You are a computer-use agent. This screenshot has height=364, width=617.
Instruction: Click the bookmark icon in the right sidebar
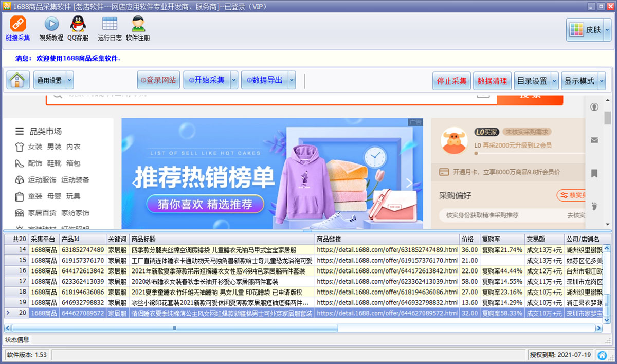pos(594,172)
